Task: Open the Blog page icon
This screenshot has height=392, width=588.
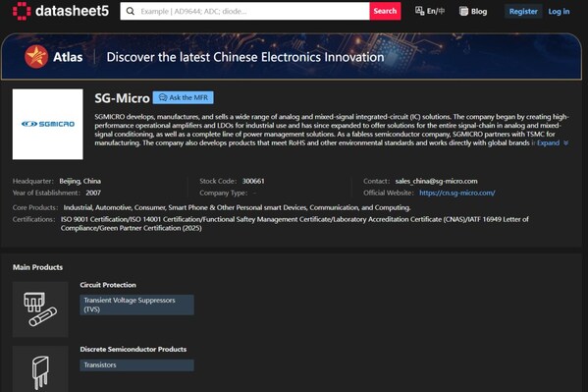Action: 464,11
